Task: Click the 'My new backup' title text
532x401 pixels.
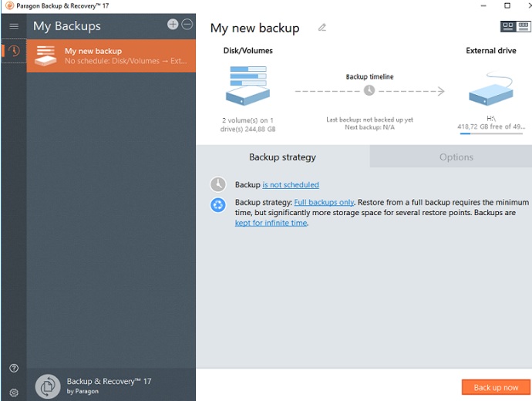Action: tap(254, 28)
